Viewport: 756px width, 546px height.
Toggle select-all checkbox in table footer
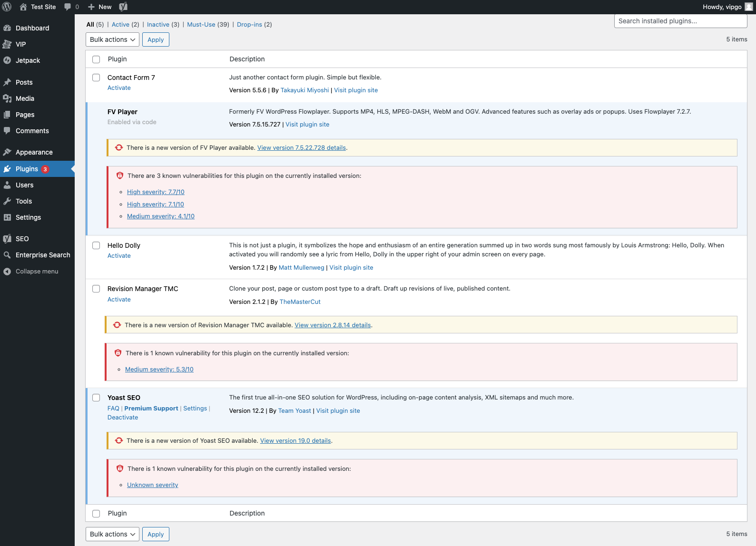point(96,514)
